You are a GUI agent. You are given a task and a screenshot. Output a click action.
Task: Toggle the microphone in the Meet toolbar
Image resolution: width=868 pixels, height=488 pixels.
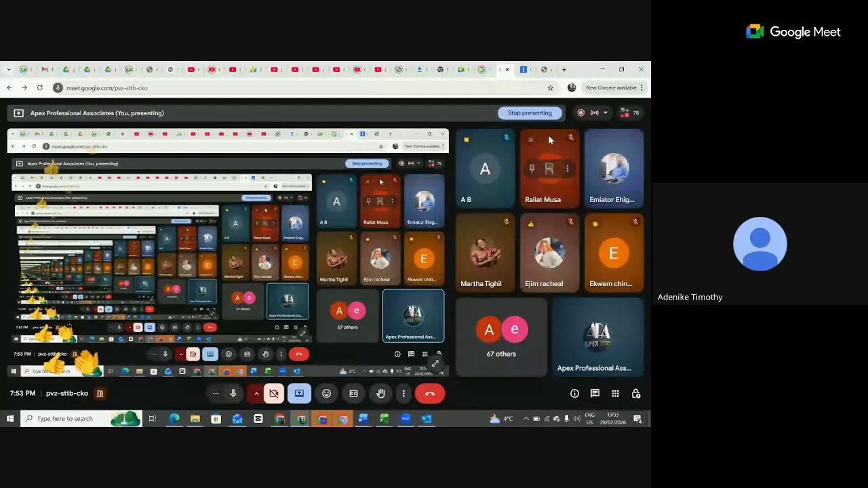pos(233,394)
